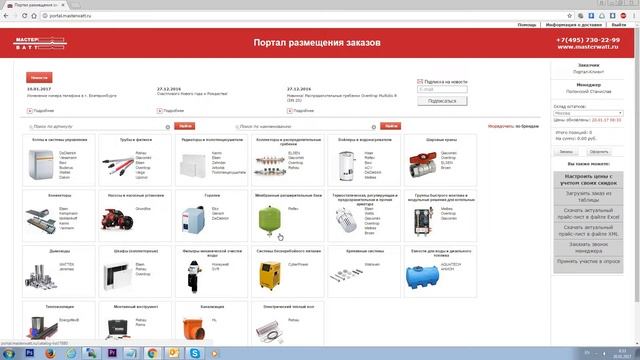Open the electric floor heating mat image
This screenshot has height=360, width=640.
click(269, 331)
